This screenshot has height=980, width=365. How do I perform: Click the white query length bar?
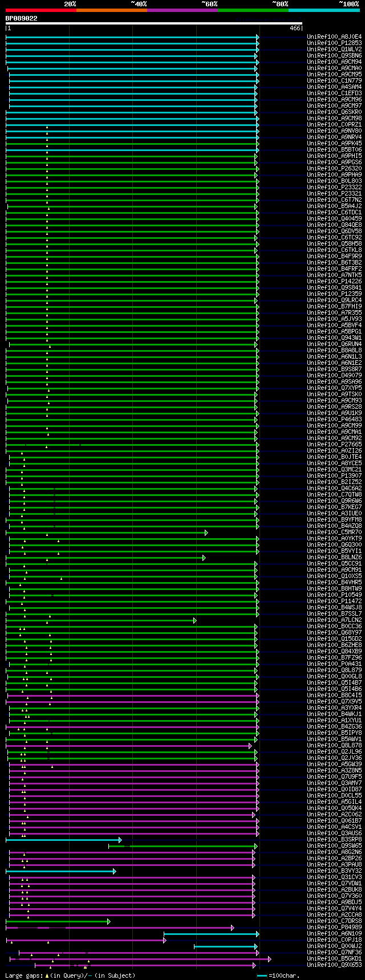point(153,23)
